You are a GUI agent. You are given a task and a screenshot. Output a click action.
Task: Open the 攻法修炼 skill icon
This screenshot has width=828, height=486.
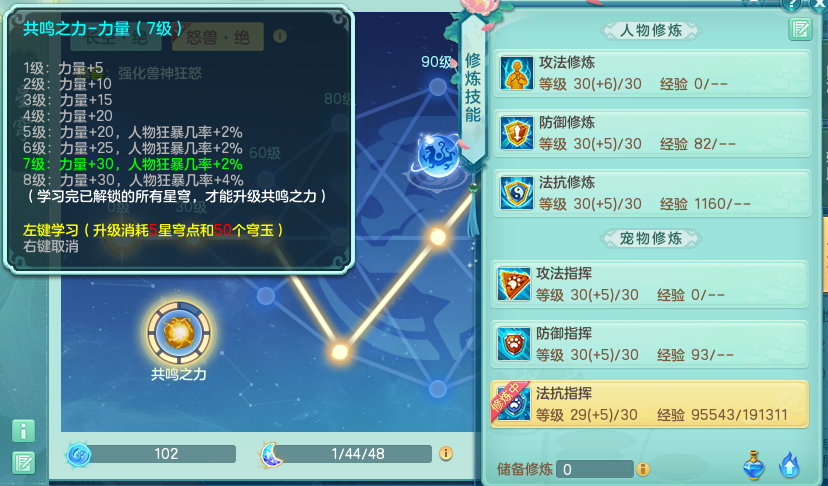coord(516,73)
